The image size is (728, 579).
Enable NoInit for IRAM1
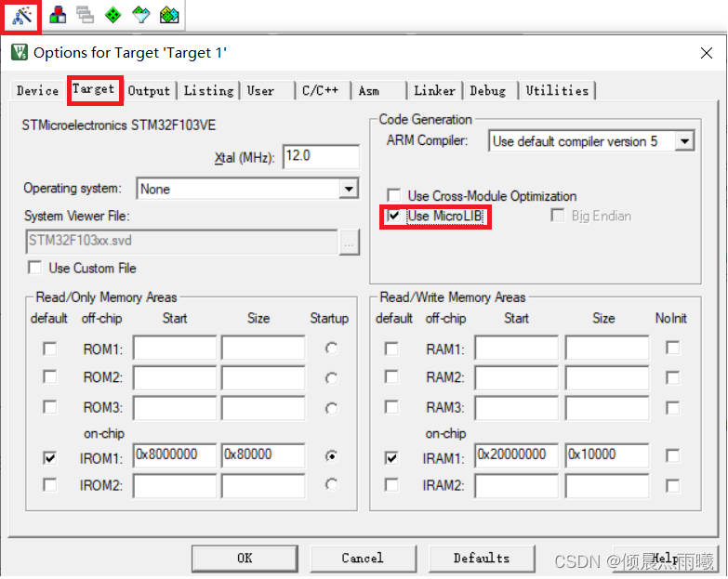[672, 455]
